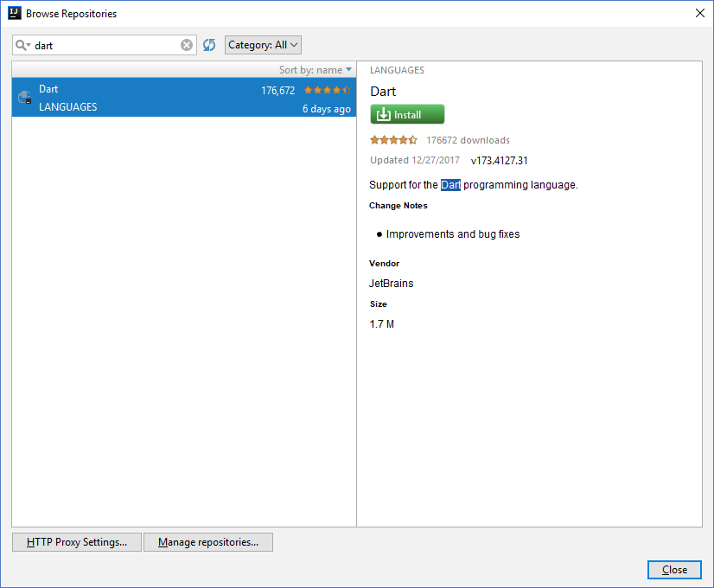Open the Sort by: name dropdown

(x=316, y=70)
